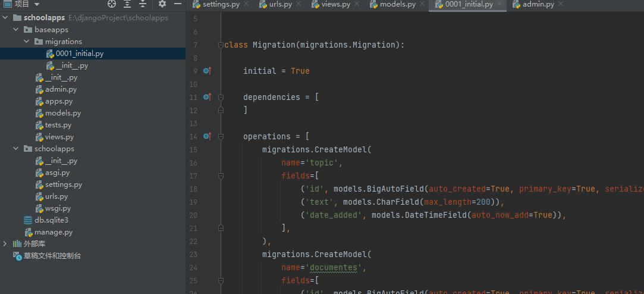Fold the operations list at line 14
Viewport: 644px width, 294px height.
[x=221, y=136]
